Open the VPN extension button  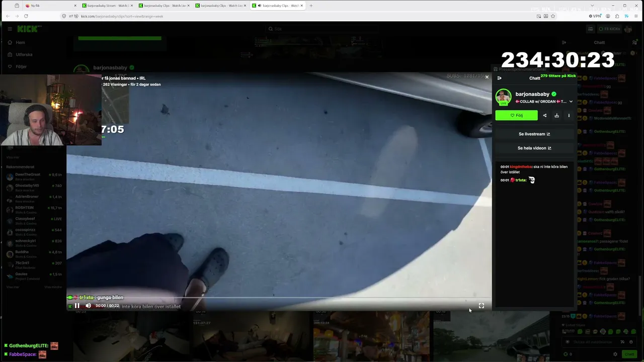pyautogui.click(x=595, y=16)
